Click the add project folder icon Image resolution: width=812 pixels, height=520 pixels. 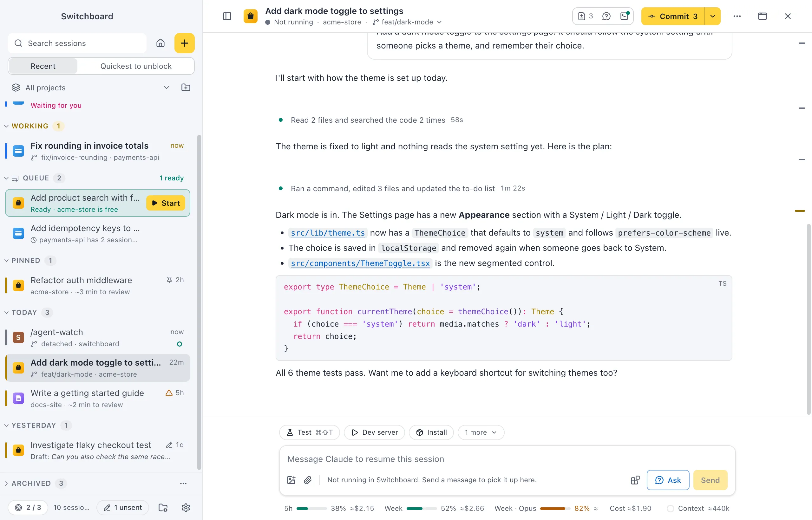186,88
